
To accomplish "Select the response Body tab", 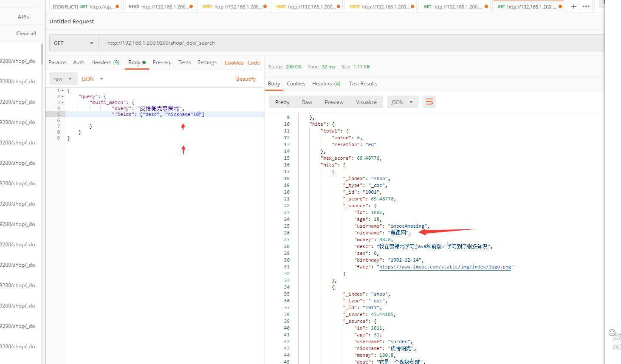I will coord(274,84).
